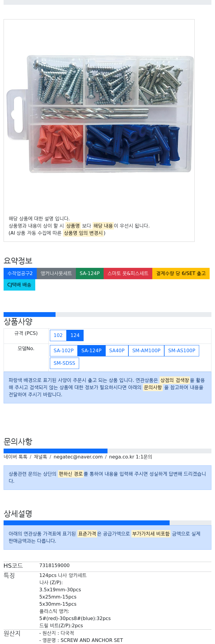Choose model SM-AM100P
This screenshot has width=215, height=644.
click(x=146, y=350)
